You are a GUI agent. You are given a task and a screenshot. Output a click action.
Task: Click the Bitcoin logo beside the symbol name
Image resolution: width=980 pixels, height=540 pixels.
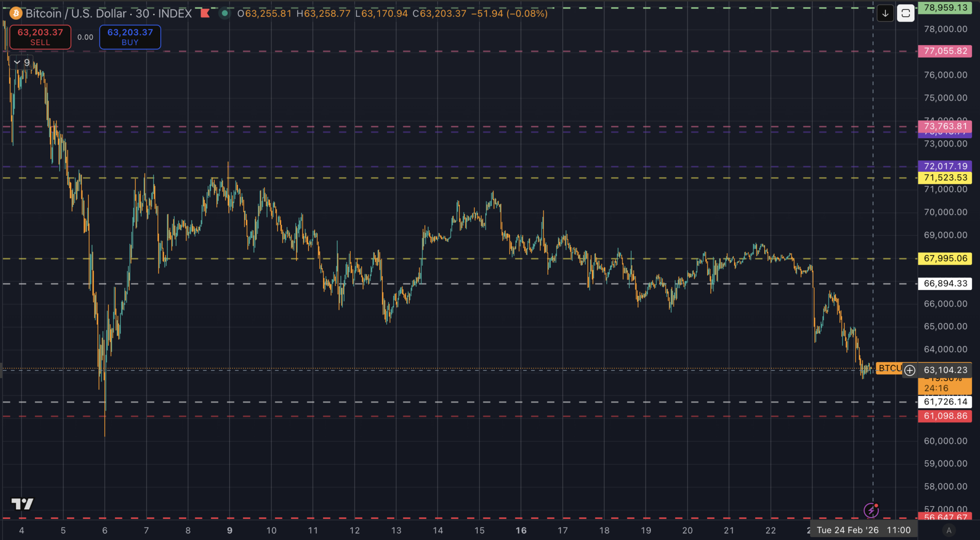coord(16,13)
